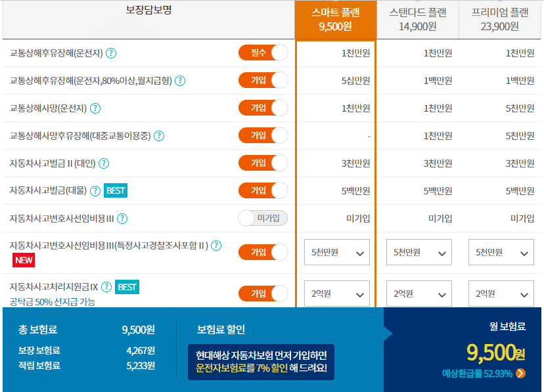Viewport: 544px width, 392px height.
Task: Switch to the 스탠다드 플랜 14,900원 column
Action: (x=418, y=18)
